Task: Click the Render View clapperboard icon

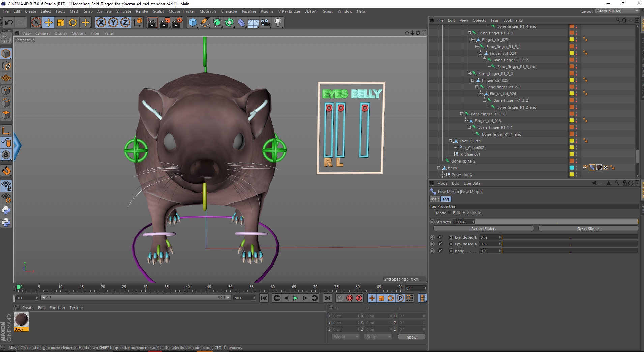Action: [152, 23]
